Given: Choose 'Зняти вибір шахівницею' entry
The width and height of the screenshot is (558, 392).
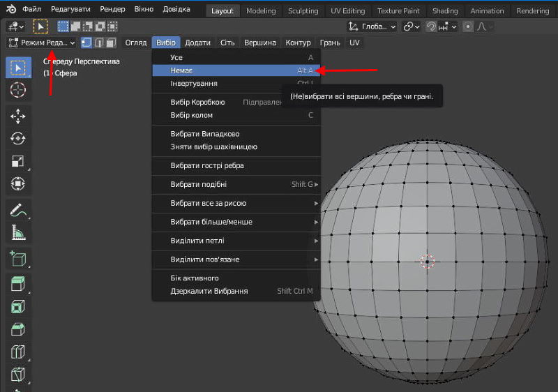Looking at the screenshot, I should (236, 147).
